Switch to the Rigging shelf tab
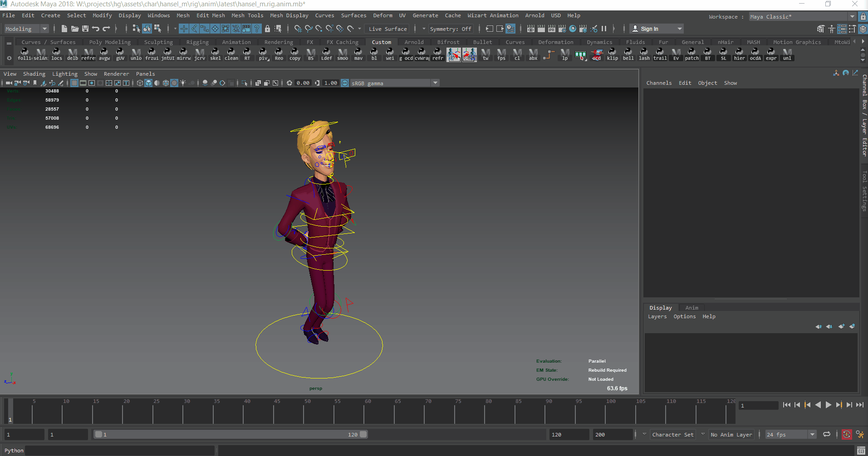 197,42
